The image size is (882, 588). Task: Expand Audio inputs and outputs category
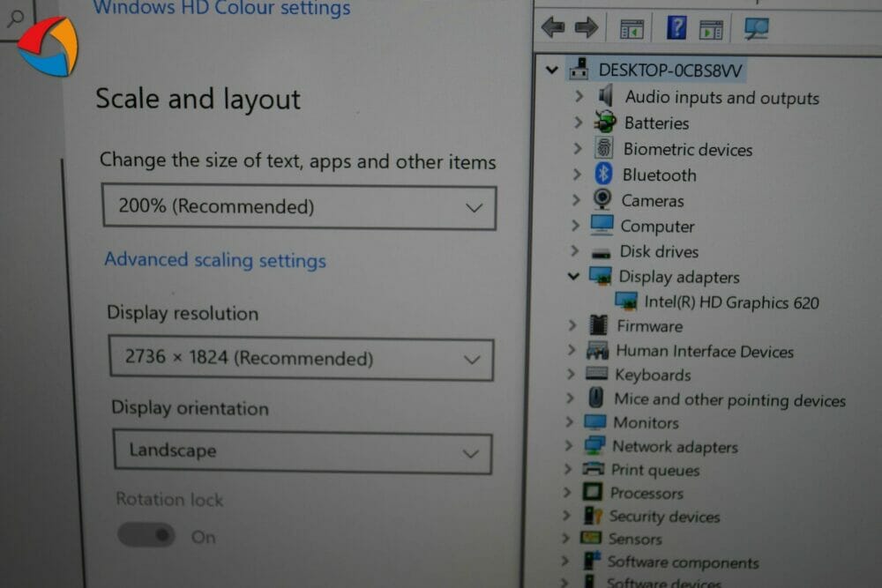click(x=579, y=96)
